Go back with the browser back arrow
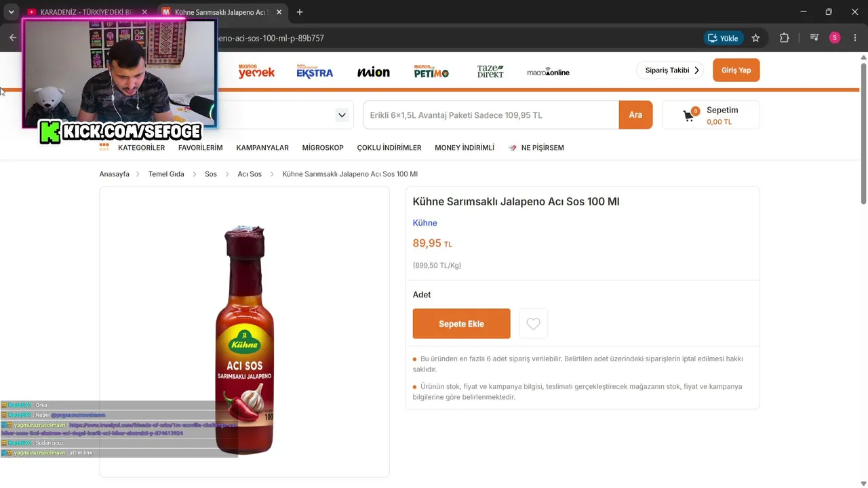 (12, 38)
